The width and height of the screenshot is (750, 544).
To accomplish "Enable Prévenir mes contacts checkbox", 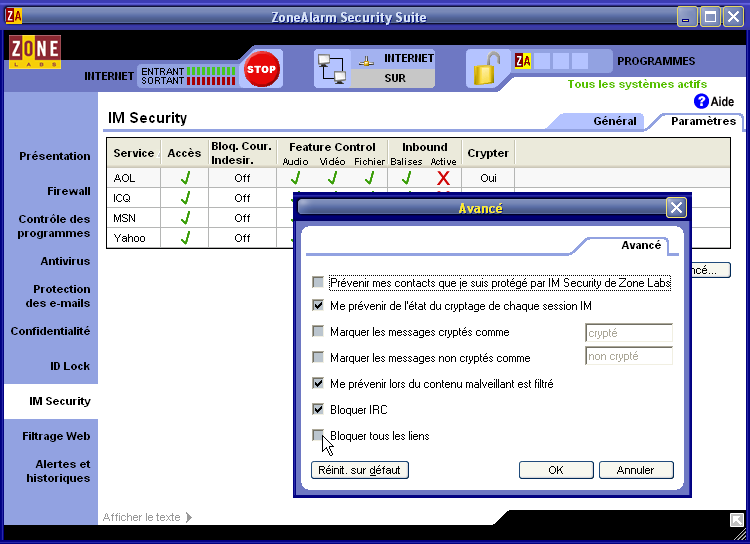I will coord(318,282).
